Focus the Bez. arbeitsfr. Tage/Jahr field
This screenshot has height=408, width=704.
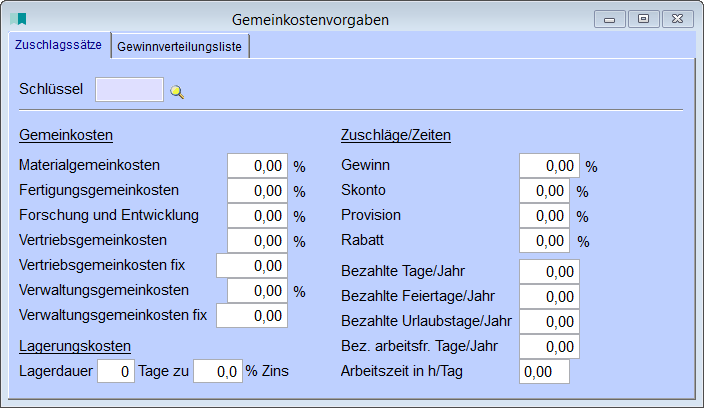549,347
